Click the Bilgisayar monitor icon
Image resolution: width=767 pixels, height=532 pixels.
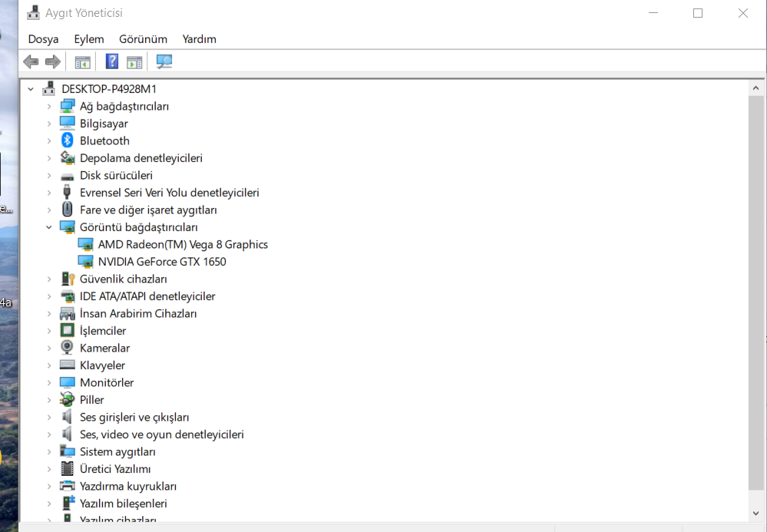[67, 124]
